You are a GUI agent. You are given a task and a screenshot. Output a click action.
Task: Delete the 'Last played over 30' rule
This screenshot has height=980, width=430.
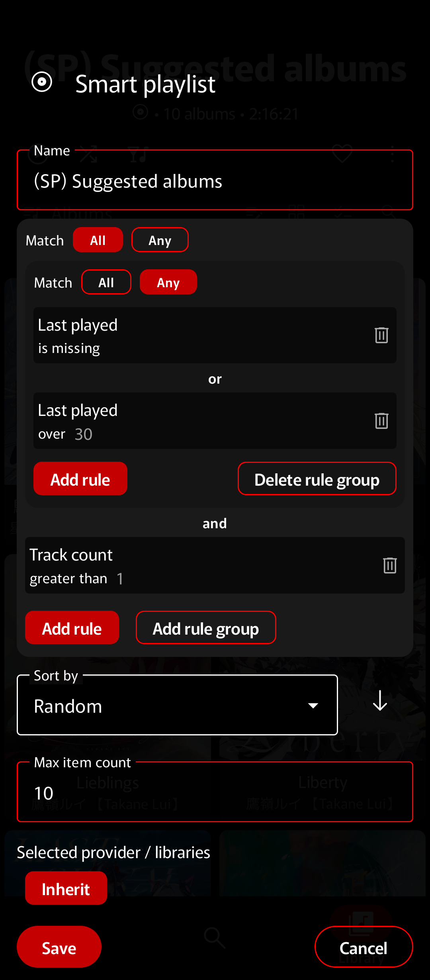click(x=381, y=421)
